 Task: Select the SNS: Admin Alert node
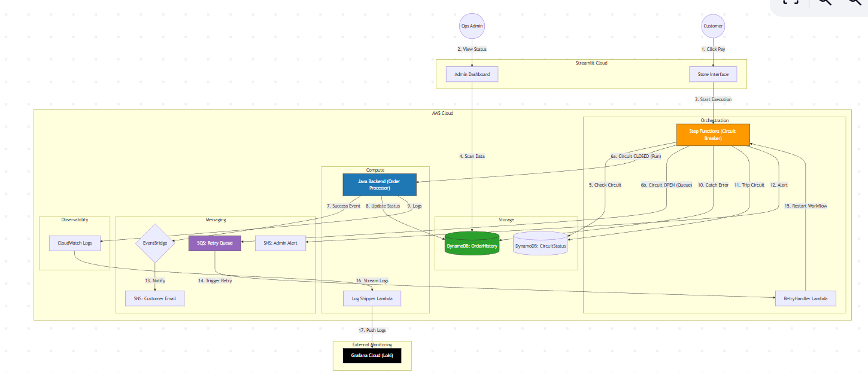point(280,243)
